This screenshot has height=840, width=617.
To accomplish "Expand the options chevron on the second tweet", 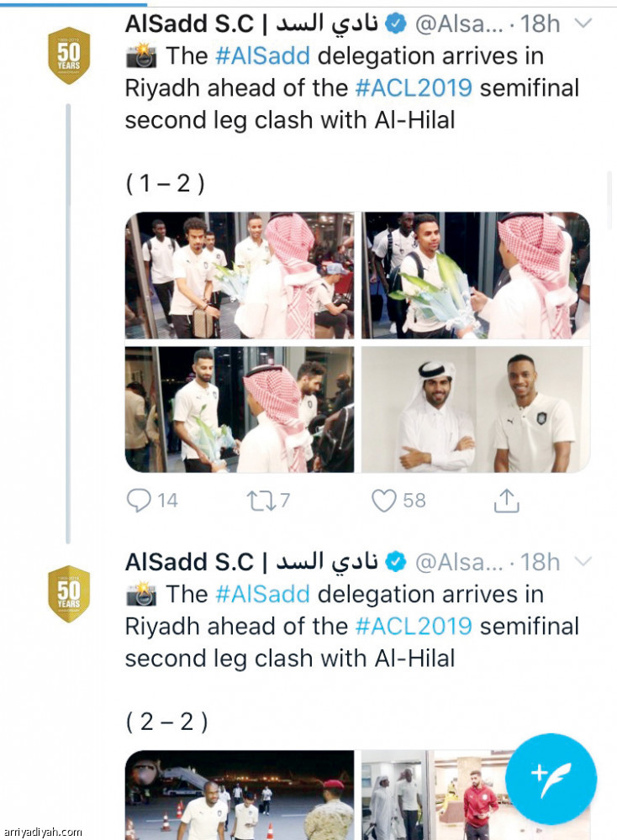I will (x=583, y=561).
